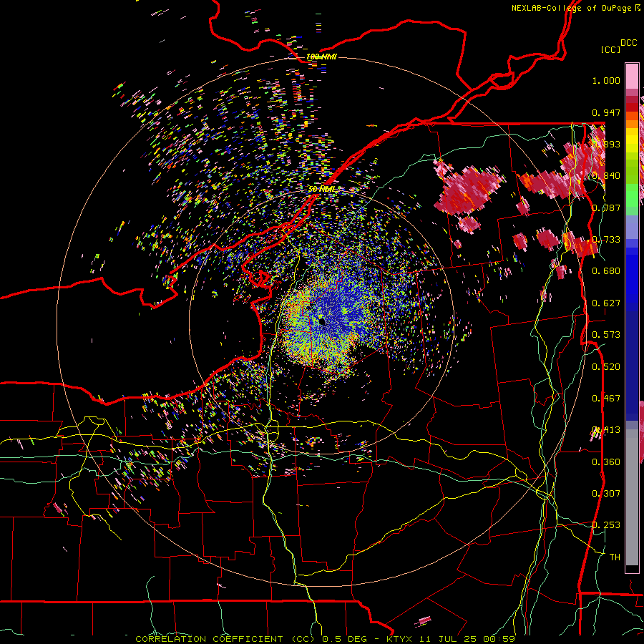Image resolution: width=644 pixels, height=644 pixels.
Task: Pick the light pink color at bar top
Action: point(632,77)
